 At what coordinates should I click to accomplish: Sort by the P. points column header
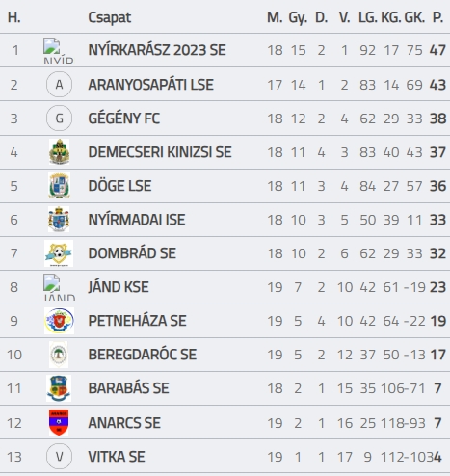point(437,17)
